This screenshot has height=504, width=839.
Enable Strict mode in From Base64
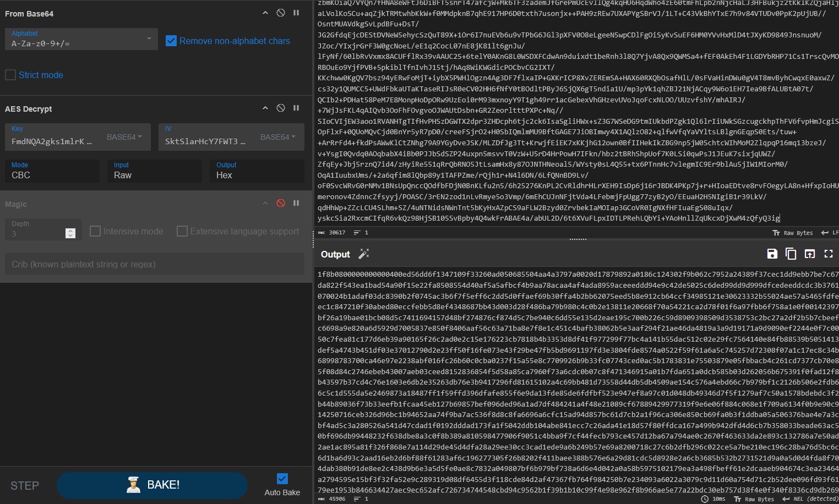pyautogui.click(x=10, y=74)
